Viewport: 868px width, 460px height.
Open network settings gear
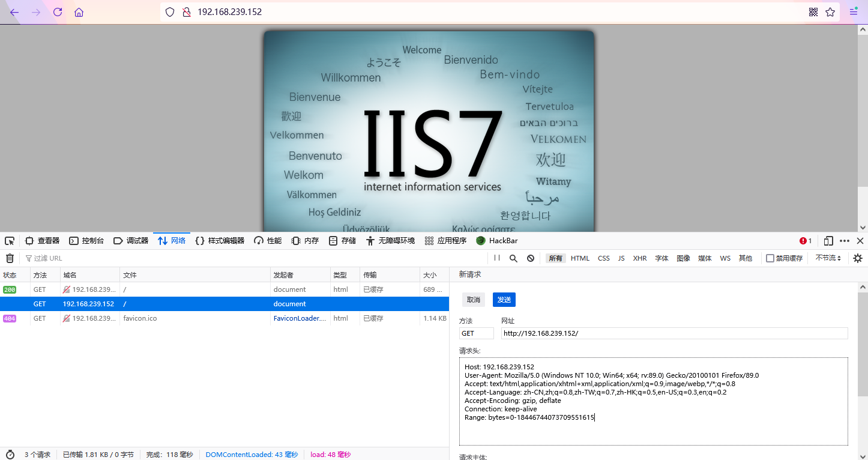[858, 258]
